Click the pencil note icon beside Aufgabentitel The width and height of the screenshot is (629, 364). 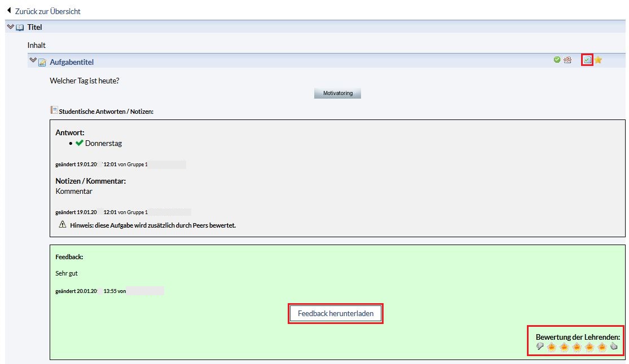(x=42, y=63)
